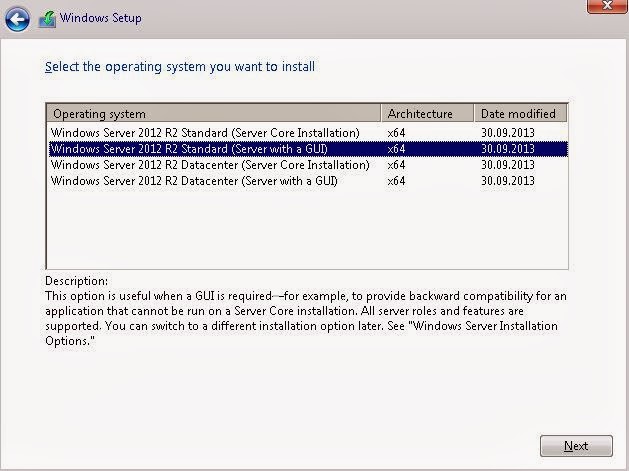
Task: Click the Windows Setup installer icon
Action: tap(47, 19)
